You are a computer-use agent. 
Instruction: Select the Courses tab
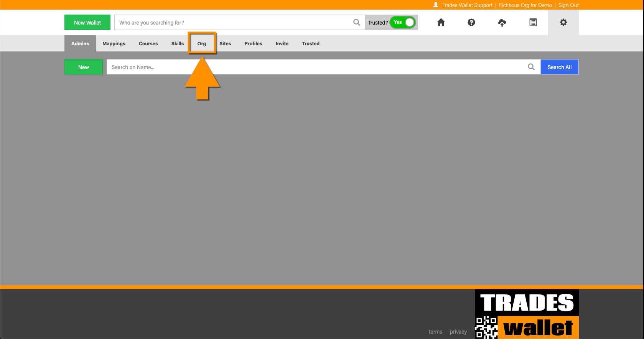click(x=148, y=44)
